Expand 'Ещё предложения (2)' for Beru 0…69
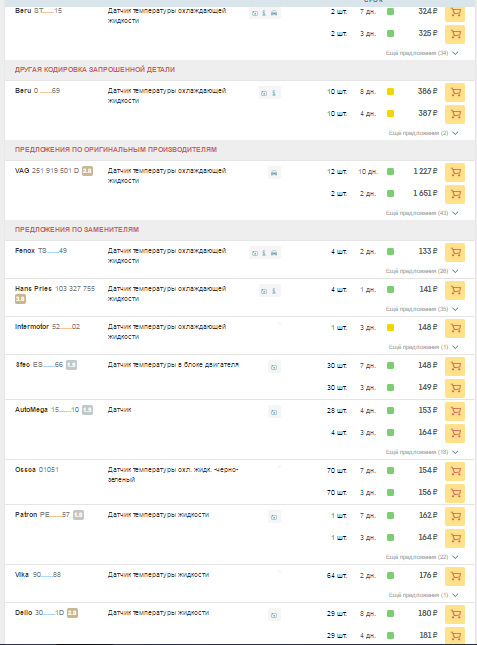Viewport: 477px width, 645px height. [x=423, y=133]
